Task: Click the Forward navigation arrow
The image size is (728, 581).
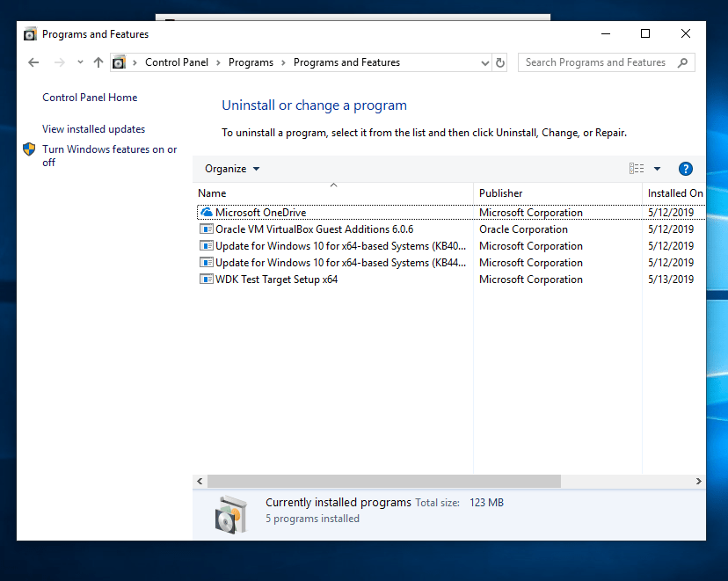Action: pos(60,62)
